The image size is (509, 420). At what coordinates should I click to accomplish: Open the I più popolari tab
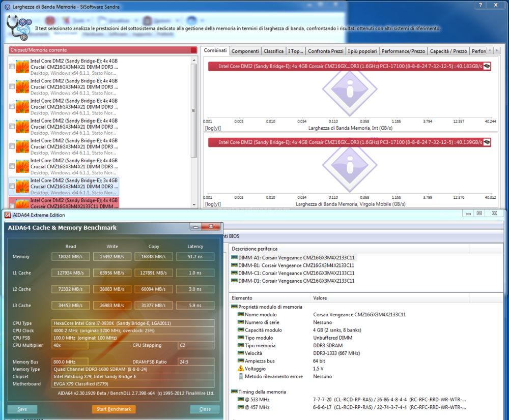click(x=362, y=51)
